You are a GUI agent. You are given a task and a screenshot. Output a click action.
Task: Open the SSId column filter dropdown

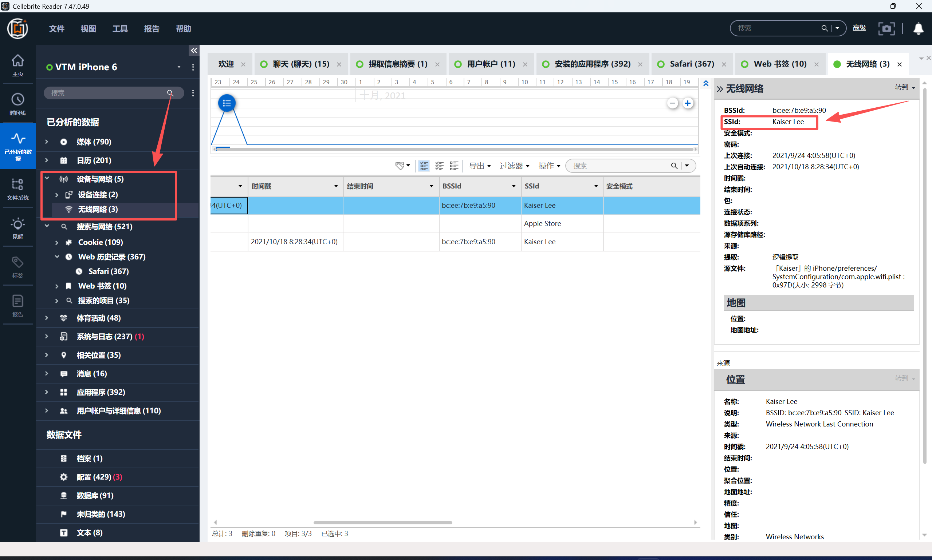point(595,186)
